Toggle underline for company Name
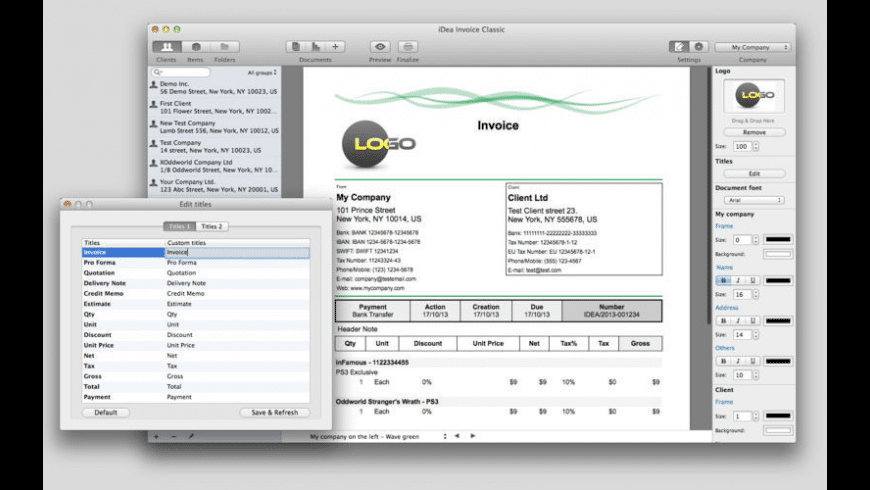 click(752, 280)
